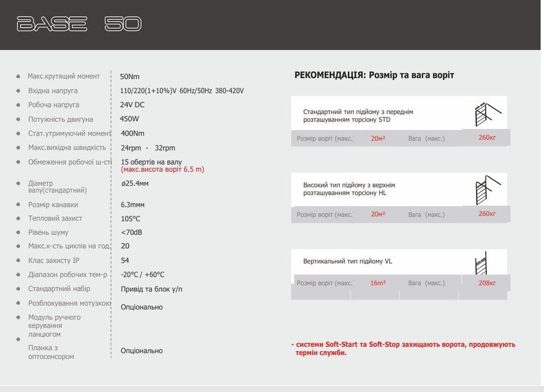Click the STD standard lift door diagram

(486, 115)
